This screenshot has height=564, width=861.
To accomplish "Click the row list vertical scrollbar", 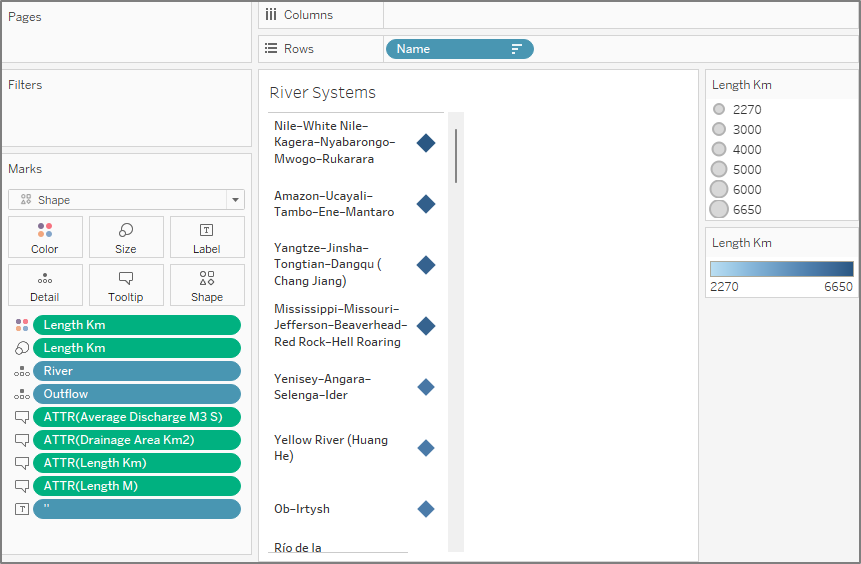I will point(456,155).
